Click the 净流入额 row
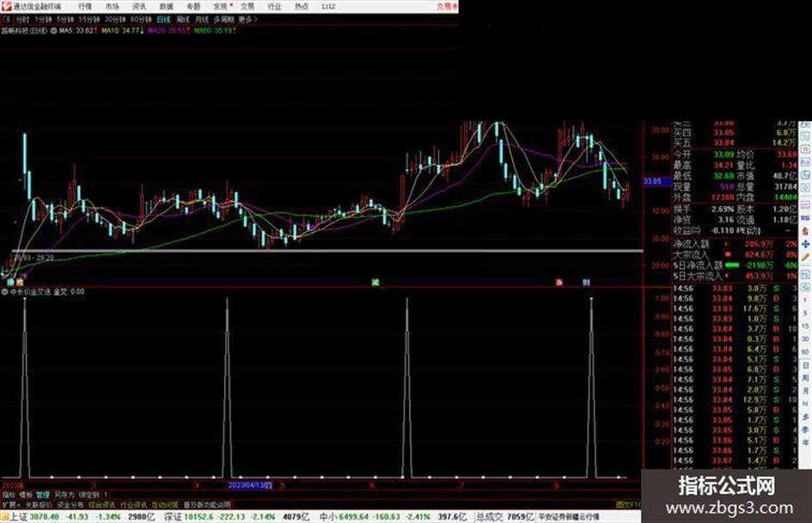 click(736, 244)
